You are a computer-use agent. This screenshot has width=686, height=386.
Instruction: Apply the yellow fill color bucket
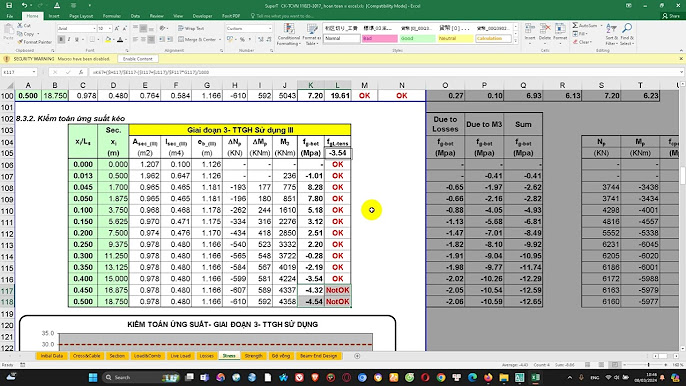[x=108, y=40]
